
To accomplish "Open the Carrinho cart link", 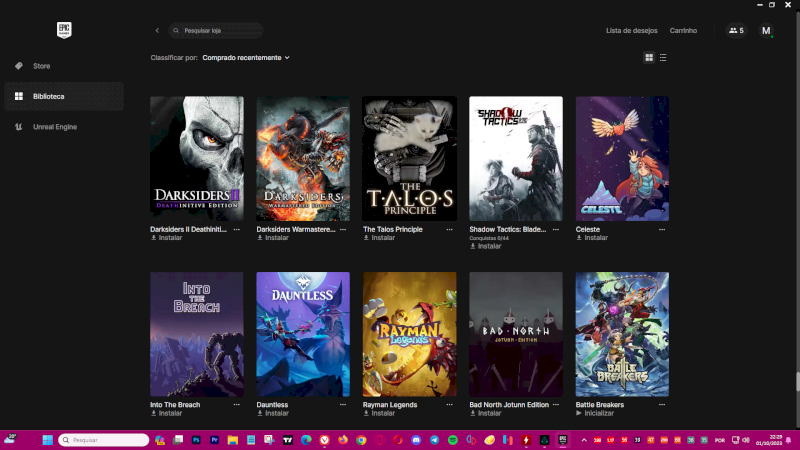I will tap(683, 31).
